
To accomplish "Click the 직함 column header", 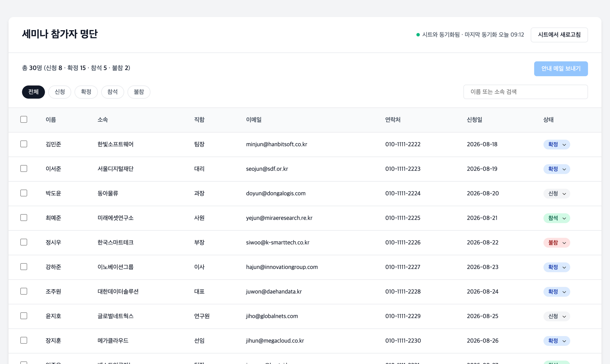I will click(x=199, y=120).
